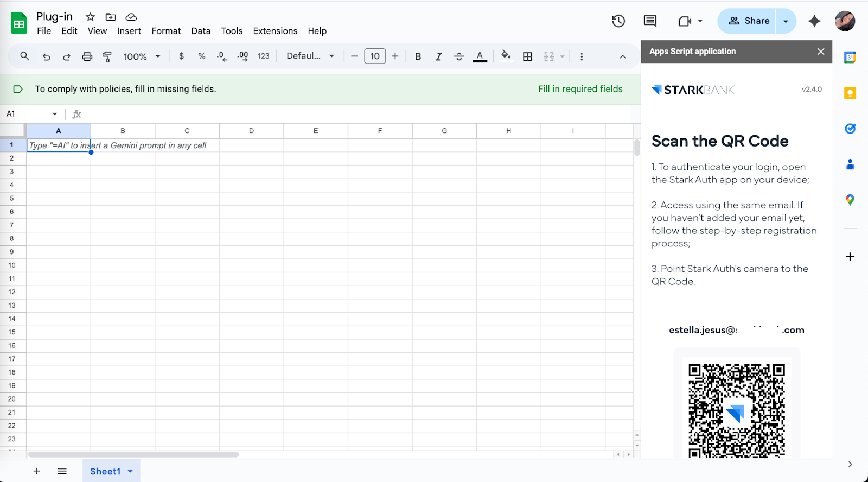Open the Default font dropdown
868x482 pixels.
(x=310, y=56)
